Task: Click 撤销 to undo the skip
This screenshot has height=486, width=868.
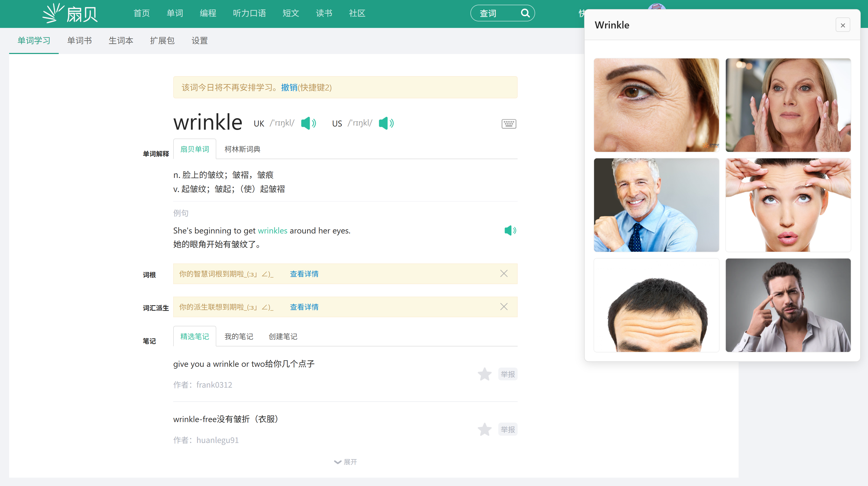Action: [289, 88]
